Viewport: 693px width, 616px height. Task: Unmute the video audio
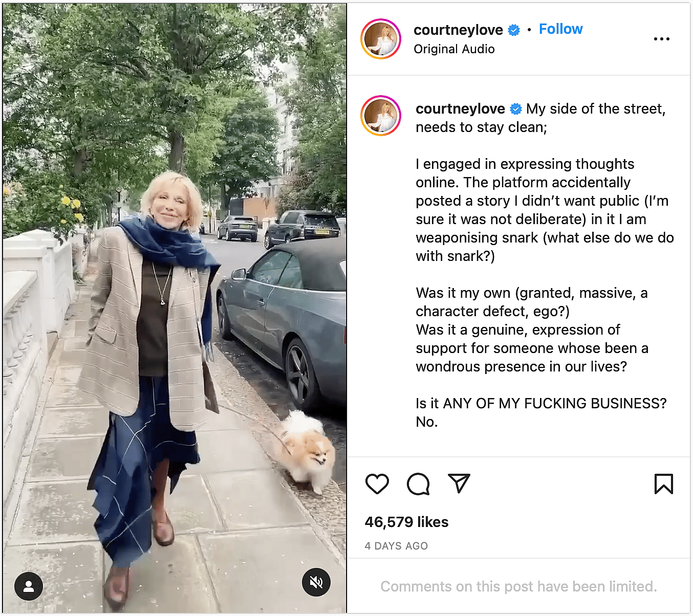point(316,582)
